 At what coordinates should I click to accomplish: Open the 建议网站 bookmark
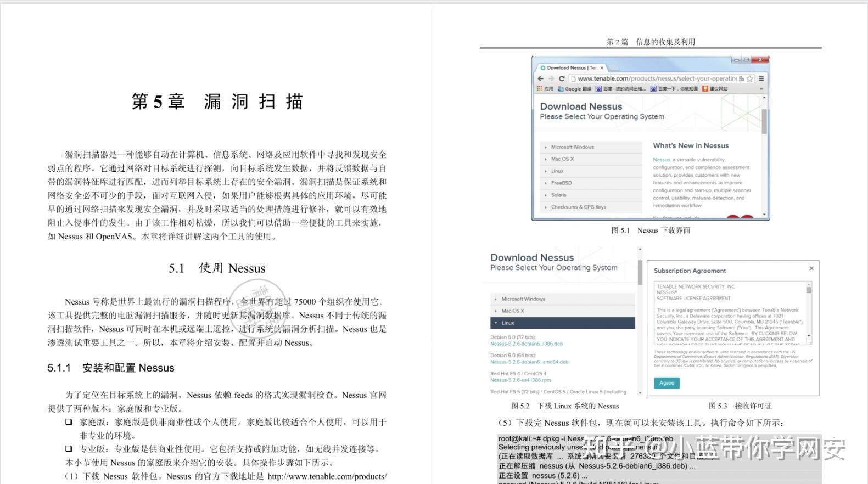[x=715, y=89]
